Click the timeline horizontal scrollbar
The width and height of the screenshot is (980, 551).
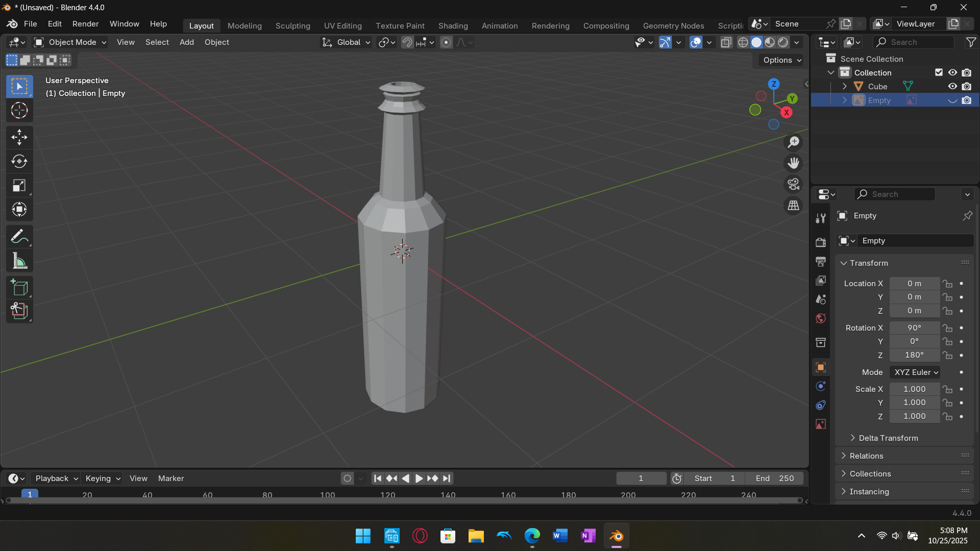(405, 500)
